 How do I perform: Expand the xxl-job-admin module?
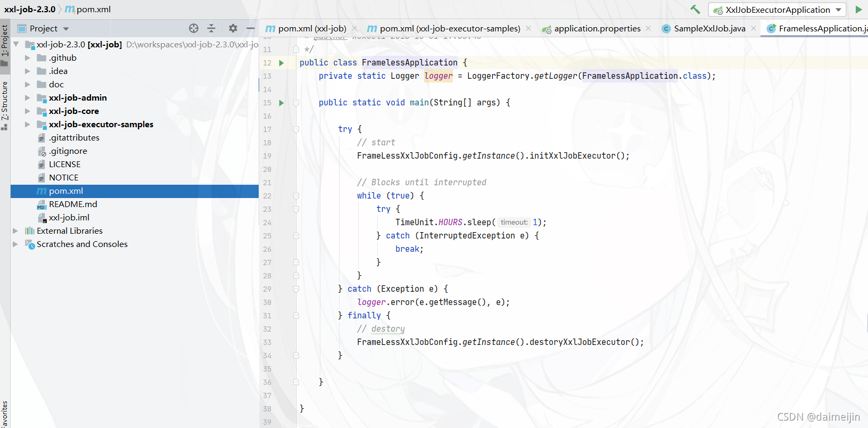(x=28, y=97)
